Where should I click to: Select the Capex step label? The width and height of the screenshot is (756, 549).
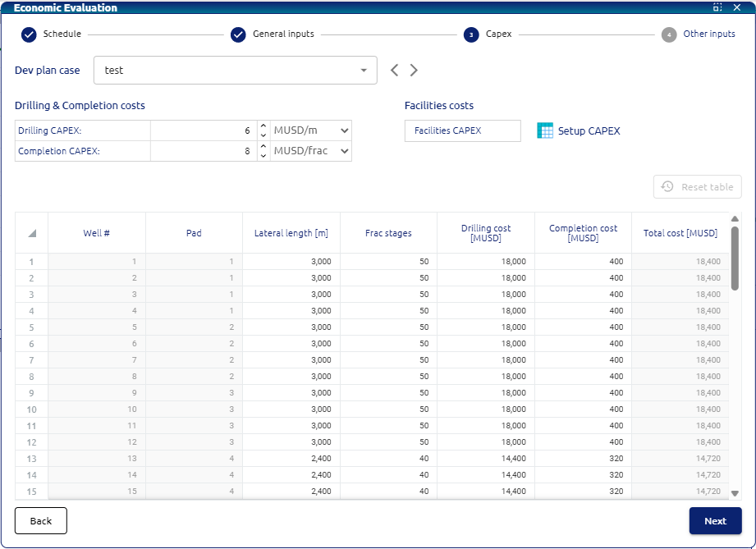(498, 34)
